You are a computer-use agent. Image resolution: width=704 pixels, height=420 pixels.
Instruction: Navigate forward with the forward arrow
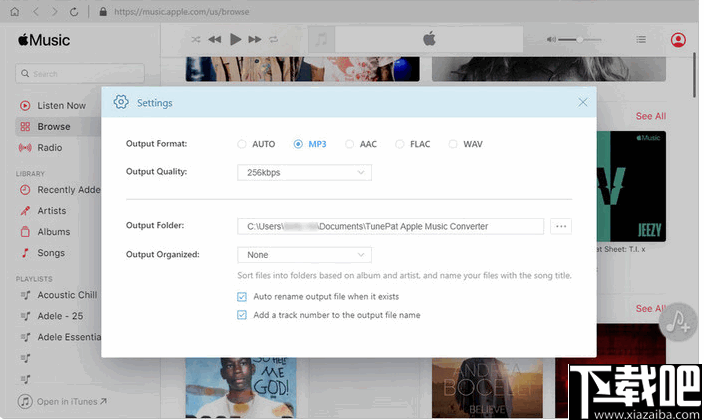coord(55,12)
